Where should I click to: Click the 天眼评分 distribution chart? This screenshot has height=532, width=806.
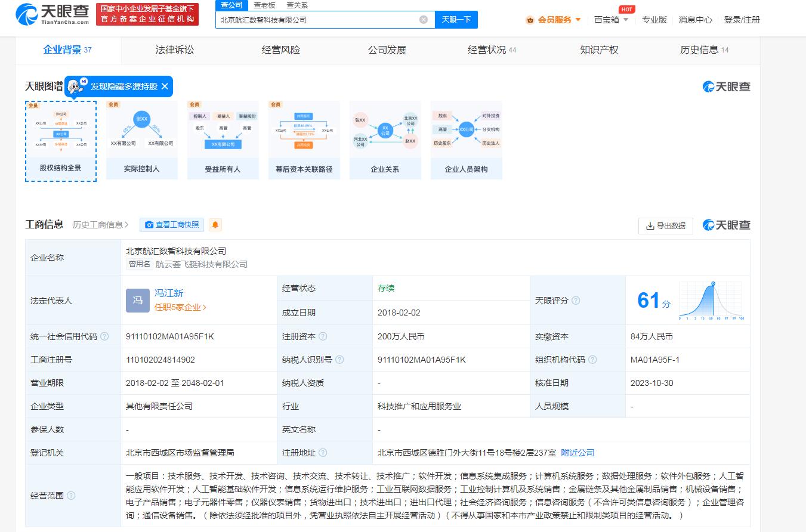711,301
